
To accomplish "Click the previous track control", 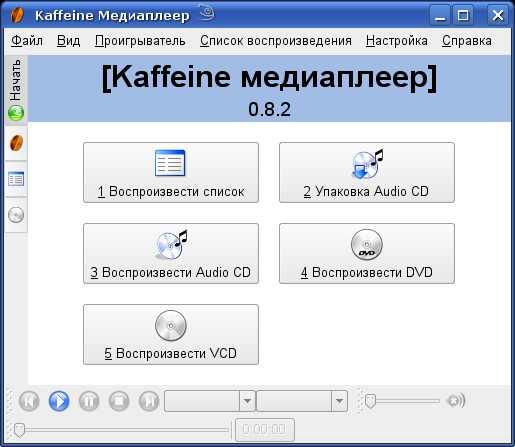I will 29,401.
